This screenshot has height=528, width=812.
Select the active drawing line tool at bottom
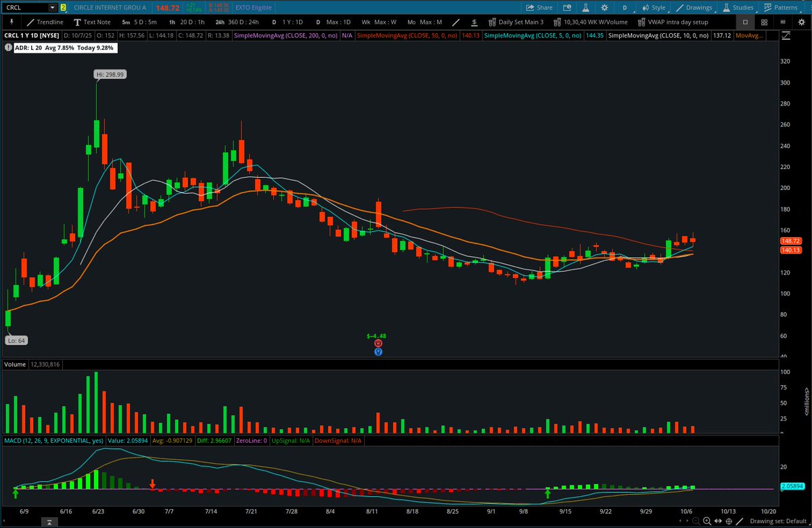[x=740, y=521]
